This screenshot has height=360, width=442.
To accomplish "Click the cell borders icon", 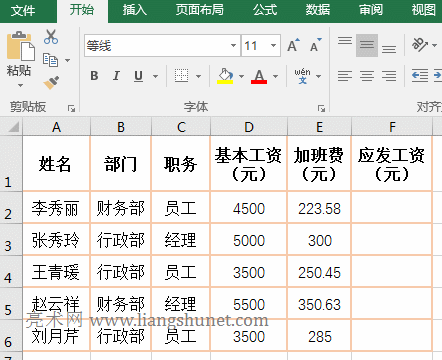I will pyautogui.click(x=182, y=76).
